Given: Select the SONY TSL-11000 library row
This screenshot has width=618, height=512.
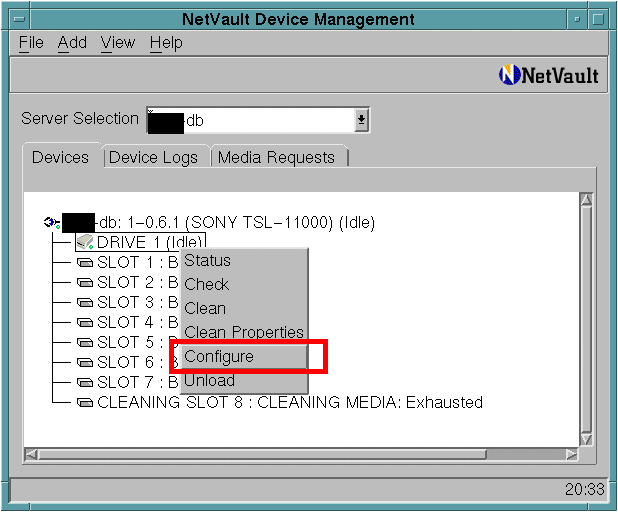Looking at the screenshot, I should point(209,223).
